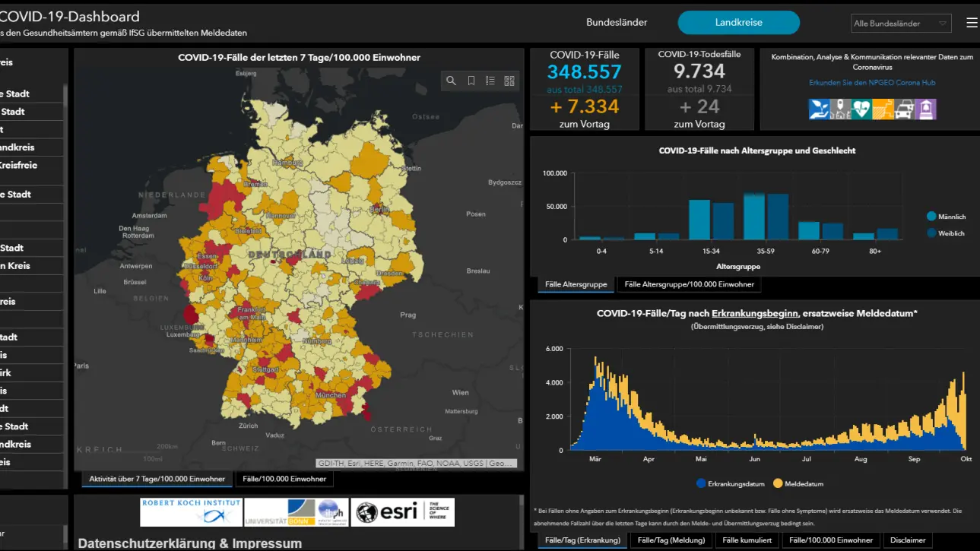Show the map legend list icon

(490, 81)
